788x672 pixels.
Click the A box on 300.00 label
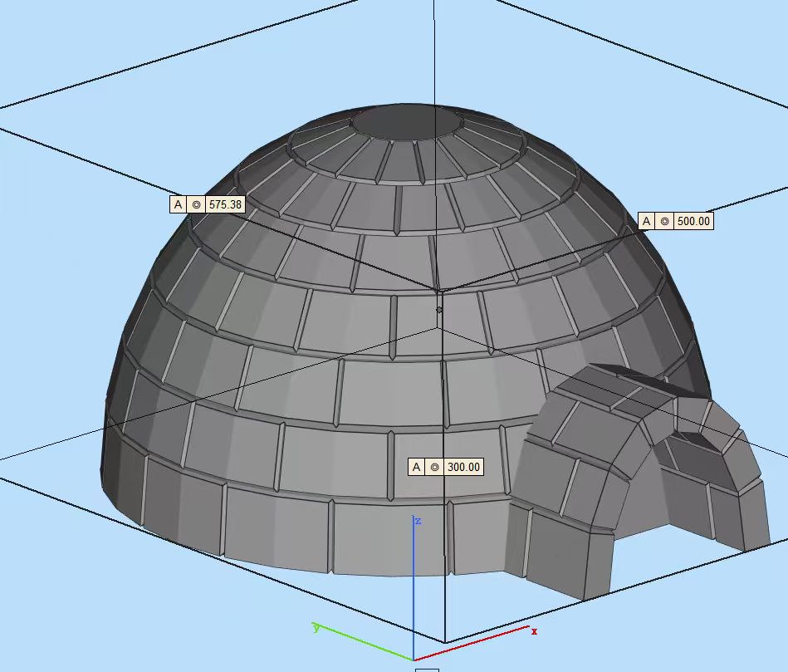(x=416, y=467)
